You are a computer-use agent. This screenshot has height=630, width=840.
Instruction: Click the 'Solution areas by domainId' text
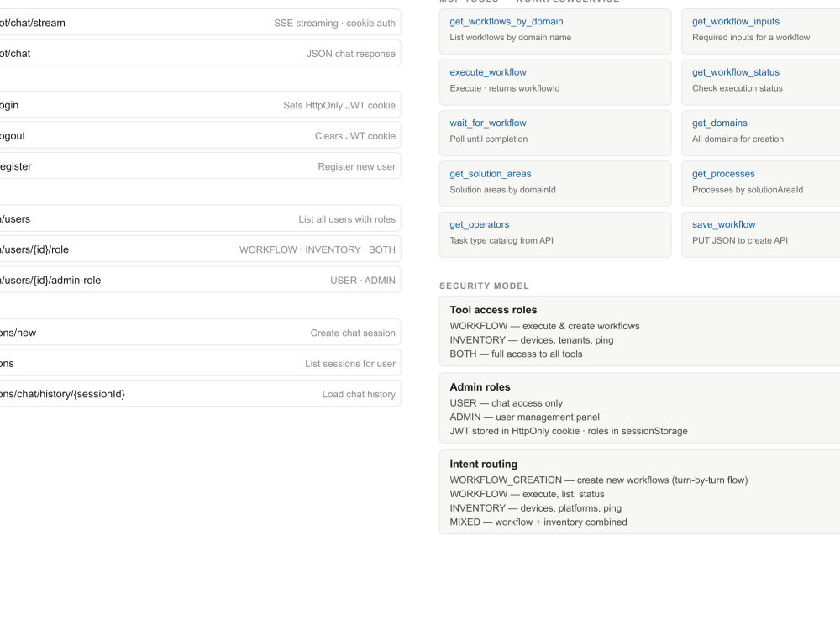pos(502,190)
